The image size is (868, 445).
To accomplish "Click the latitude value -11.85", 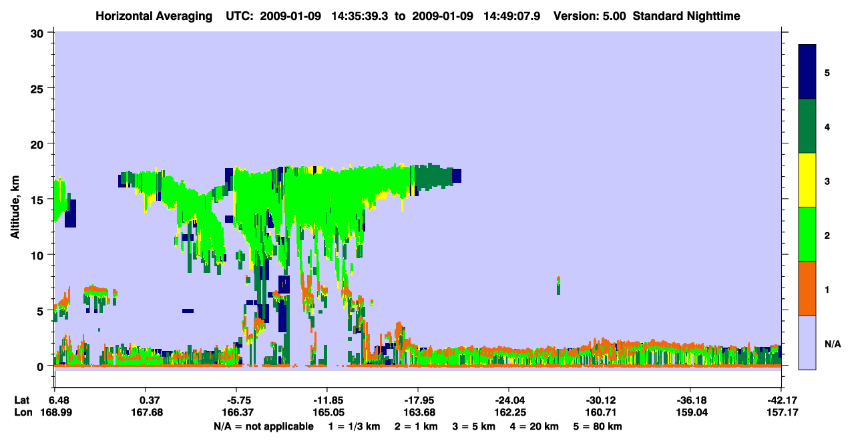I will (327, 400).
